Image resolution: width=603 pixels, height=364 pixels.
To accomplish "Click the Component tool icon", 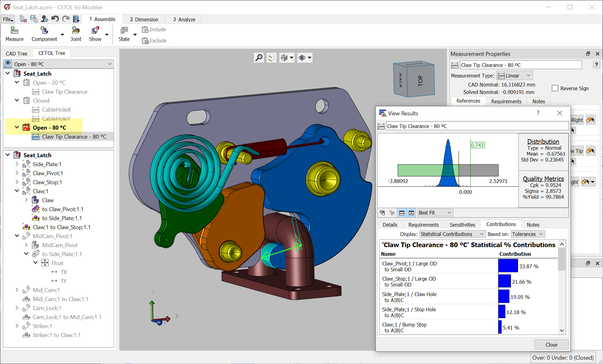I will 44,31.
